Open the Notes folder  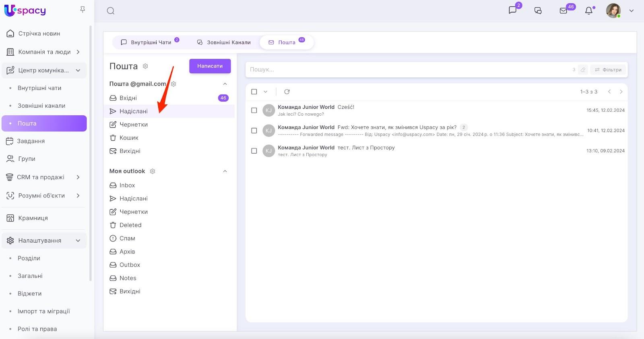coord(169,279)
